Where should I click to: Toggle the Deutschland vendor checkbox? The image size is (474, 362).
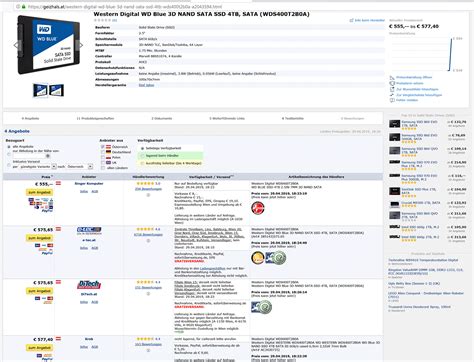103,152
